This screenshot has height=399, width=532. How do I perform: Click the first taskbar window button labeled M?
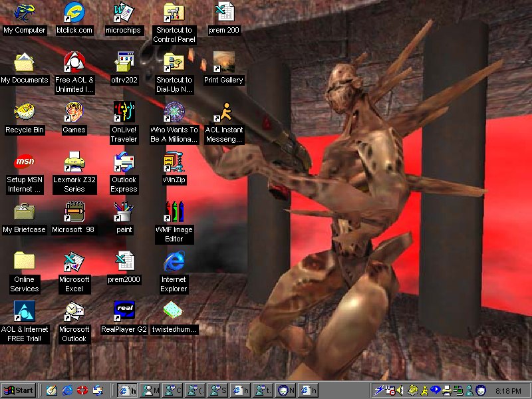coord(151,390)
